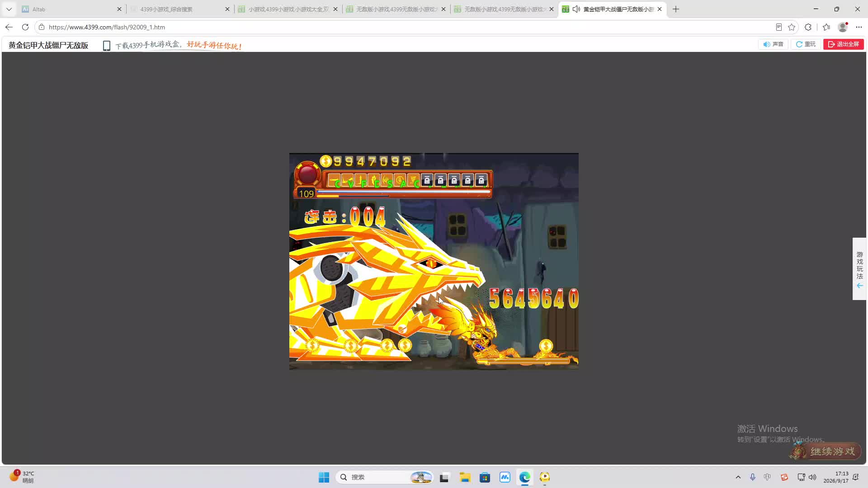
Task: Open immersive reader icon in address bar
Action: tap(778, 27)
